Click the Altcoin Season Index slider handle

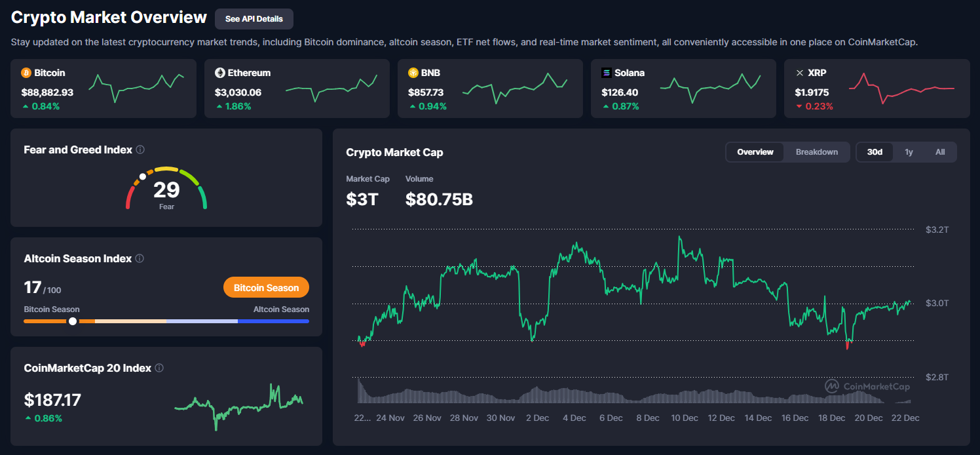pos(73,321)
